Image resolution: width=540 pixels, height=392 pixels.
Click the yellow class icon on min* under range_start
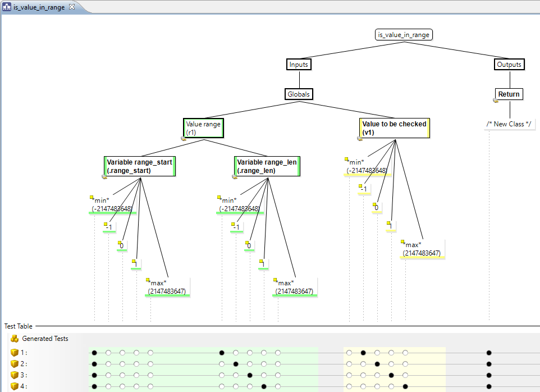pyautogui.click(x=91, y=197)
